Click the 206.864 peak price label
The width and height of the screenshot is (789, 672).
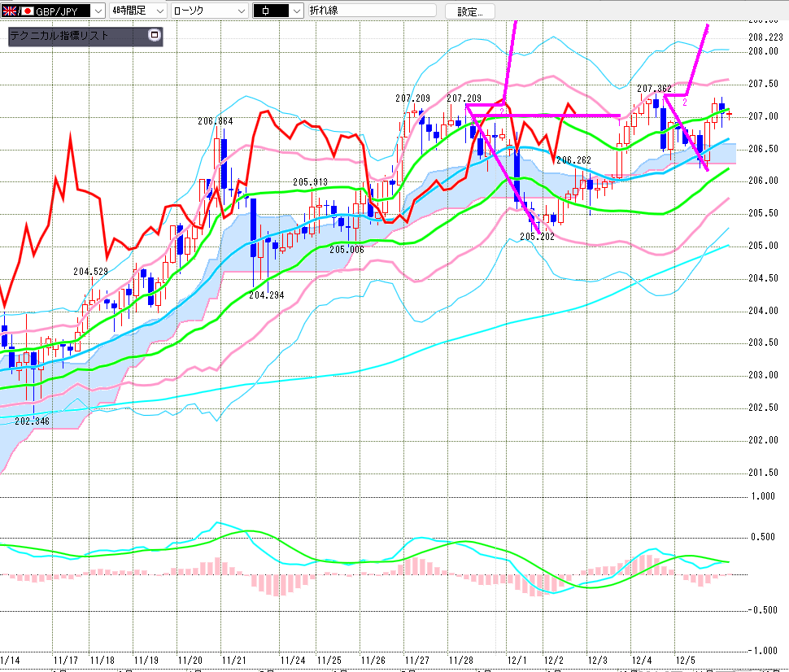coord(215,120)
